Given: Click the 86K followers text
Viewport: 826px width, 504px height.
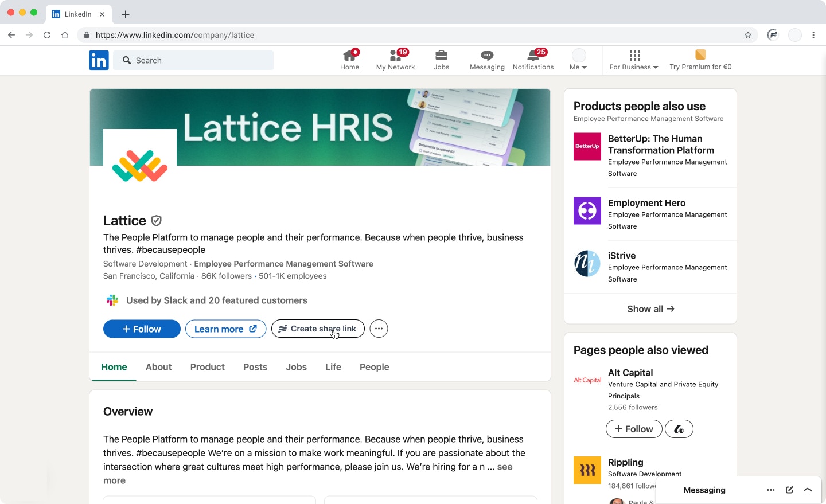Looking at the screenshot, I should (x=227, y=276).
